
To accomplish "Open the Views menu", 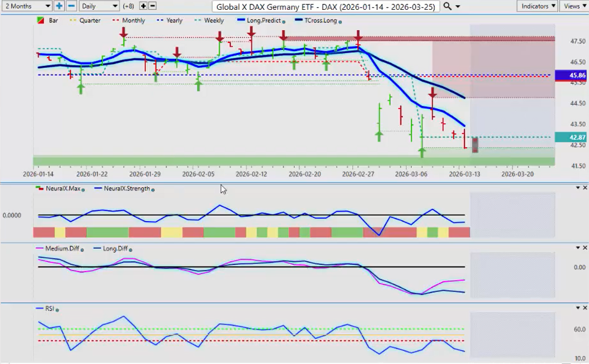I will click(574, 6).
